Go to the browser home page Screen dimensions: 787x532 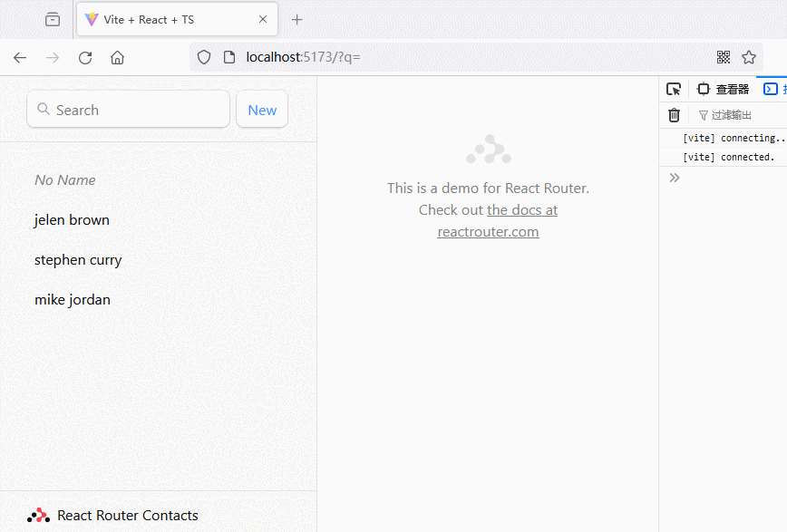pyautogui.click(x=117, y=57)
